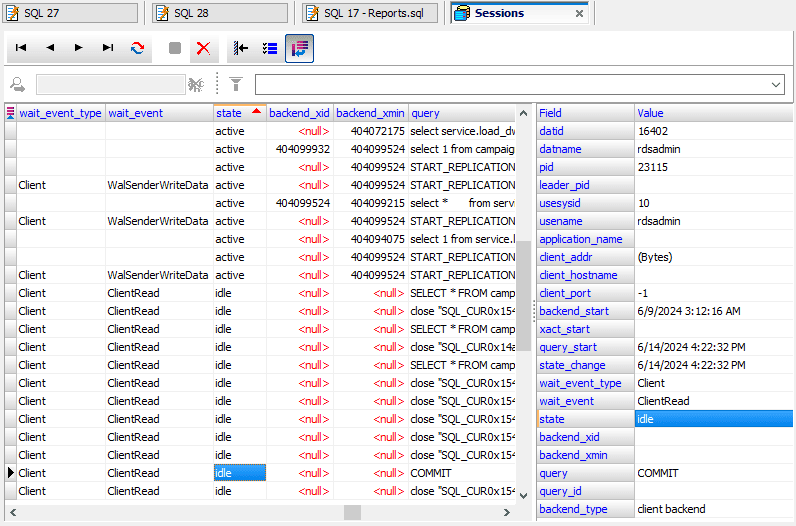Image resolution: width=796 pixels, height=526 pixels.
Task: Click the red X cancel icon
Action: tap(203, 48)
